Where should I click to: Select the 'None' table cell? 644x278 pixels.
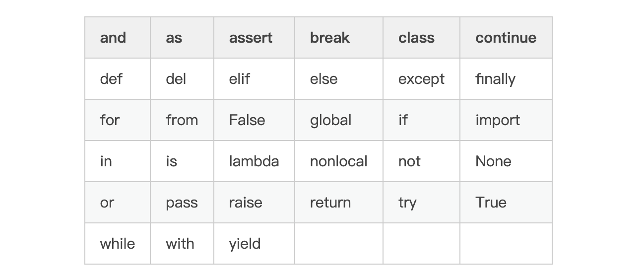pos(493,161)
